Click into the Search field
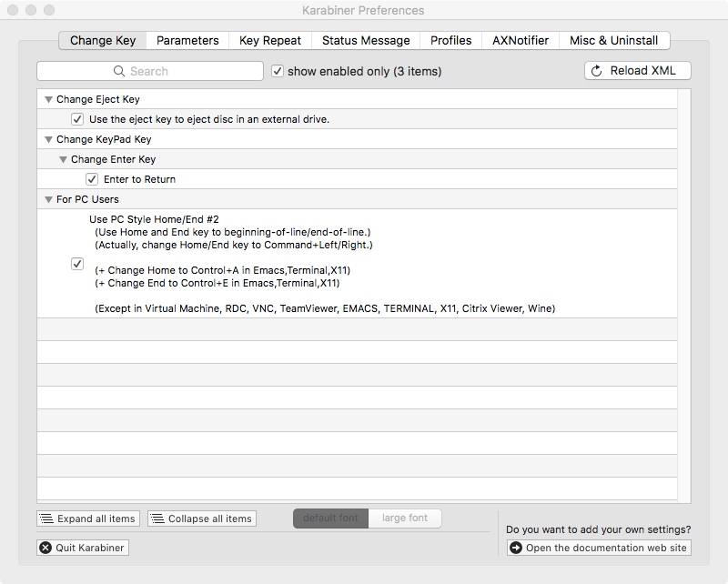 [x=150, y=71]
